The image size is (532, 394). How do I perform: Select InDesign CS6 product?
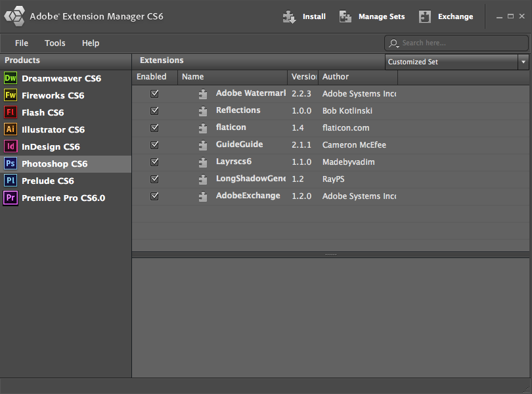click(66, 146)
